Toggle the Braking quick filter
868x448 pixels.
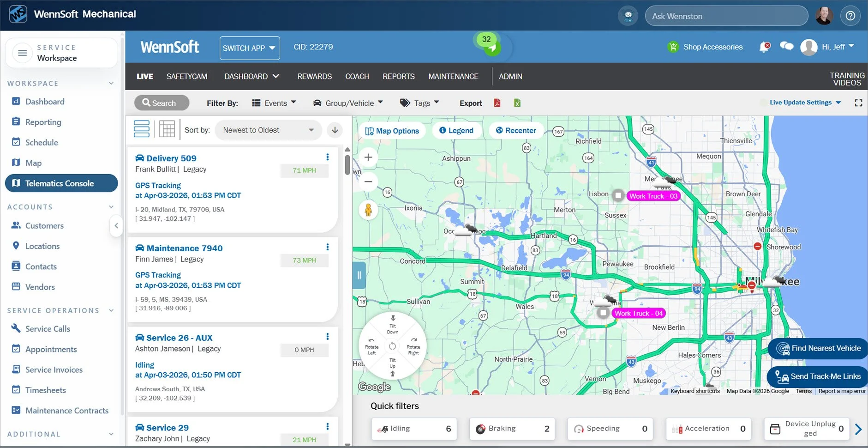point(512,429)
